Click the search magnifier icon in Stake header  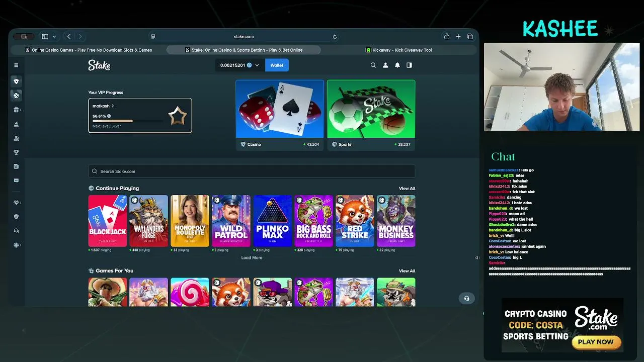(373, 65)
